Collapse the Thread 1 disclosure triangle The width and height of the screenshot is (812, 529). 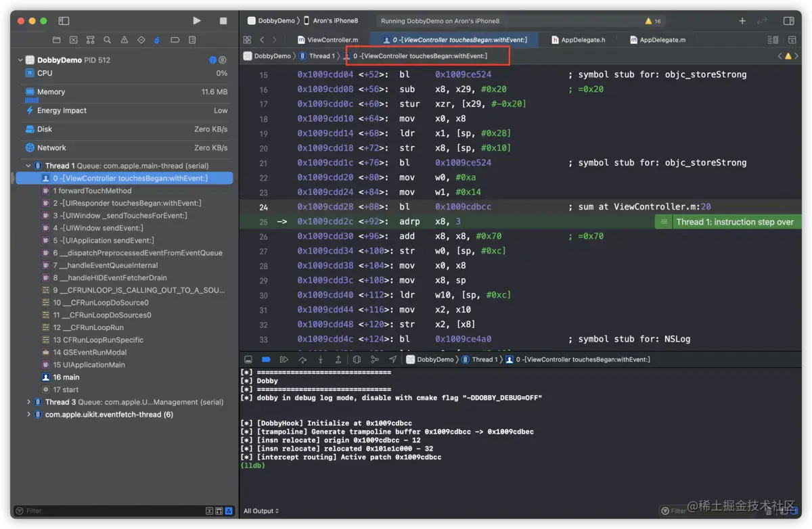(x=28, y=166)
